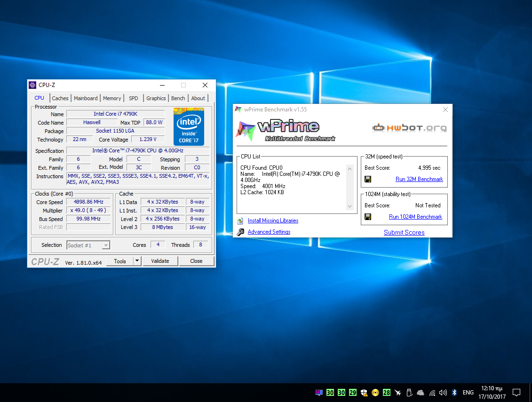Viewport: 532px width, 402px height.
Task: Open the Socket #1 selection dropdown
Action: [106, 245]
